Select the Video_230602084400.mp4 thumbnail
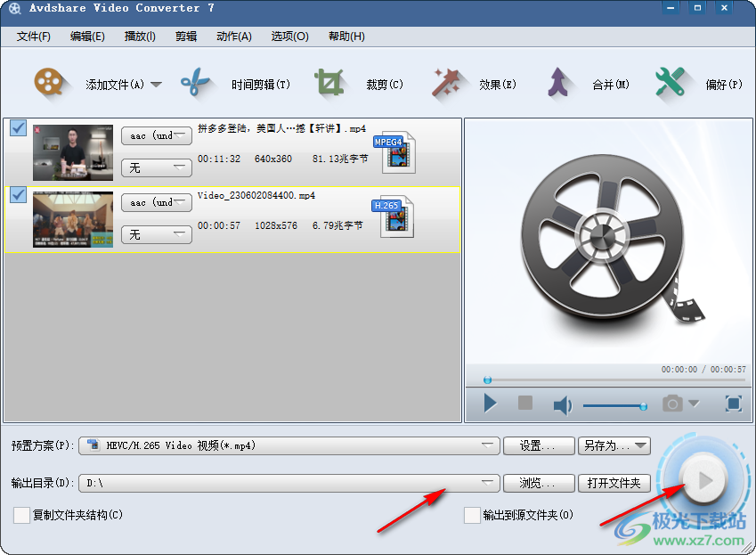The height and width of the screenshot is (555, 756). click(x=73, y=219)
